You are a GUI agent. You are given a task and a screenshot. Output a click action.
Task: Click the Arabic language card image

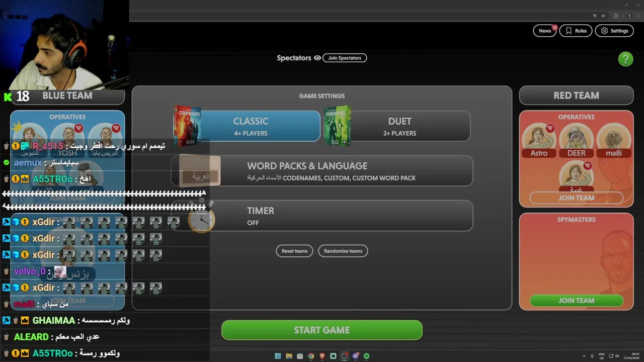point(200,171)
